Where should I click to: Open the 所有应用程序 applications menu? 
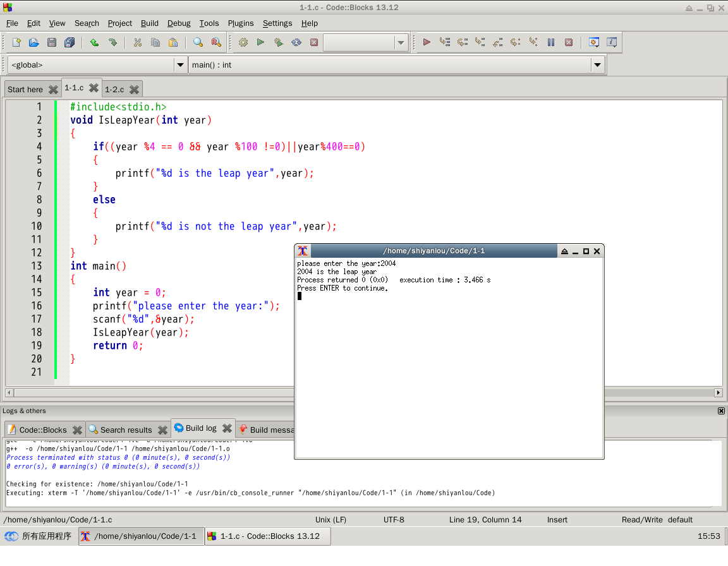[x=38, y=536]
